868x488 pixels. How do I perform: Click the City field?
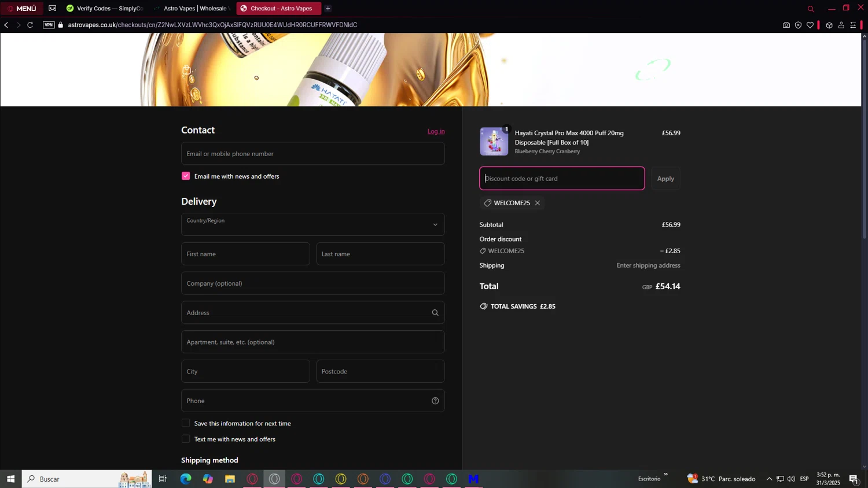click(245, 371)
